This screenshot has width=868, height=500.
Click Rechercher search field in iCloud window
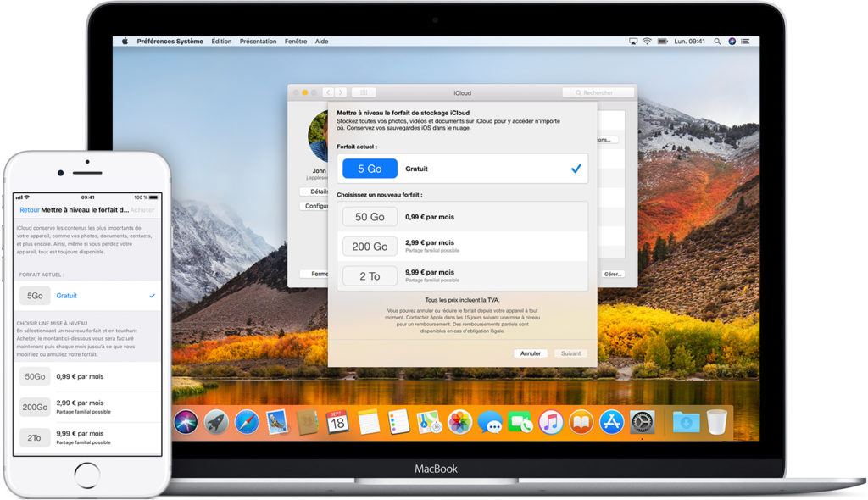point(598,92)
